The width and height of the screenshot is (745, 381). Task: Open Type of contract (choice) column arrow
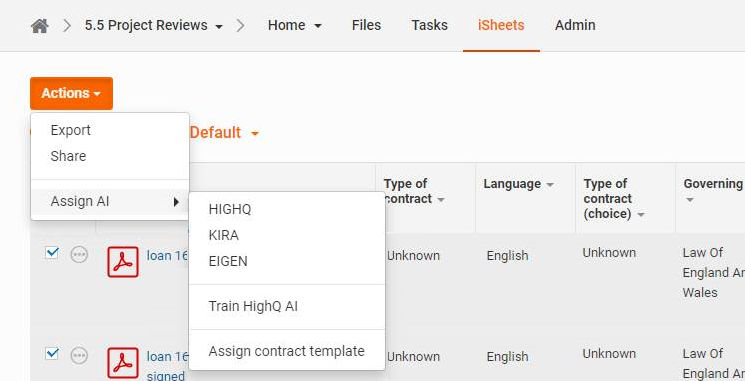point(640,215)
